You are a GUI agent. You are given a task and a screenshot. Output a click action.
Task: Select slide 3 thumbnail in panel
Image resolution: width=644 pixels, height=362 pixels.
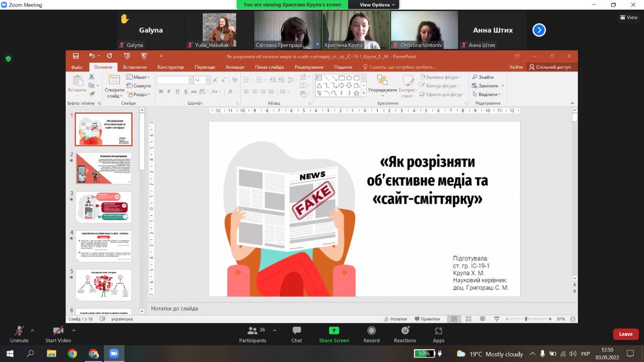103,207
